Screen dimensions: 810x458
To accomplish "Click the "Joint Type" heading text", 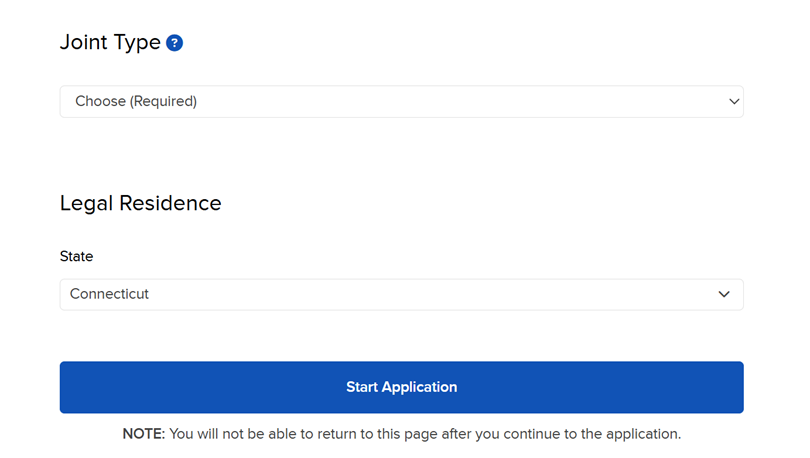I will pyautogui.click(x=110, y=43).
